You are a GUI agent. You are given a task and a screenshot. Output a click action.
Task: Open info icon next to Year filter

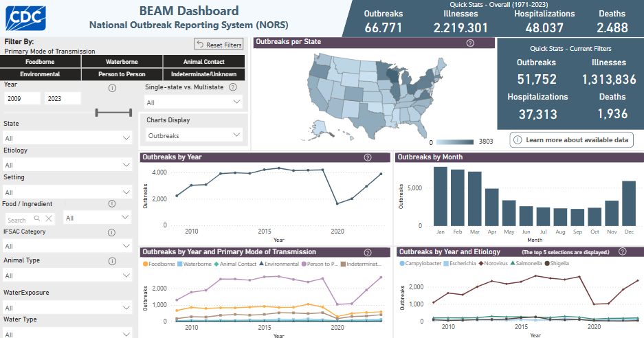[112, 88]
